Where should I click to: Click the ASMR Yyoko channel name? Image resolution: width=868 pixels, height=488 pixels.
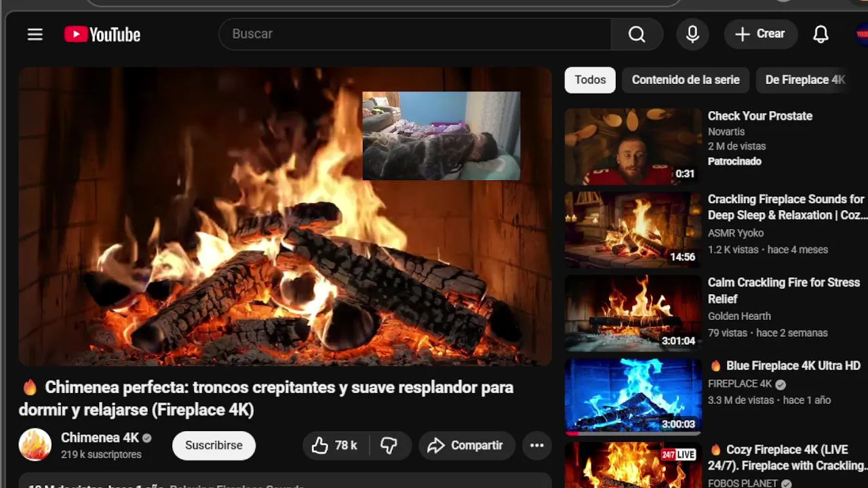pyautogui.click(x=736, y=233)
